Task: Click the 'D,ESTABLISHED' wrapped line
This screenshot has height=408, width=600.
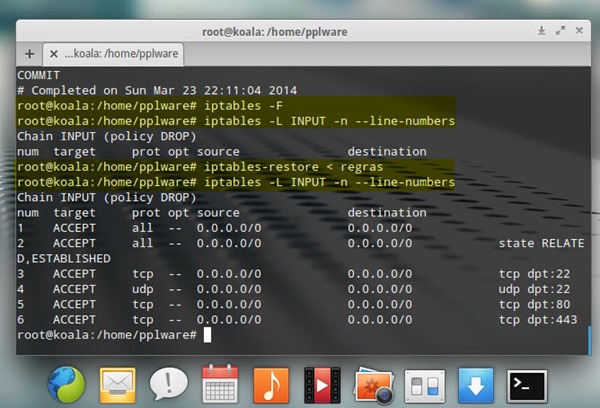Action: coord(64,259)
